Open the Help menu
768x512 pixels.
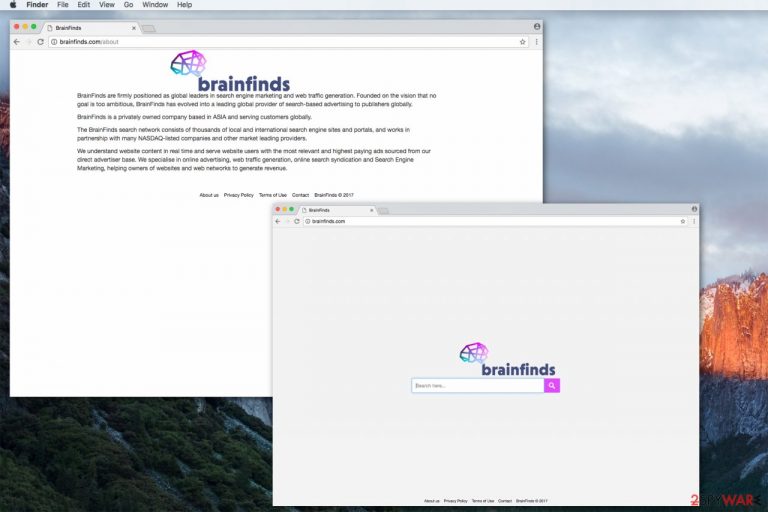pos(185,4)
